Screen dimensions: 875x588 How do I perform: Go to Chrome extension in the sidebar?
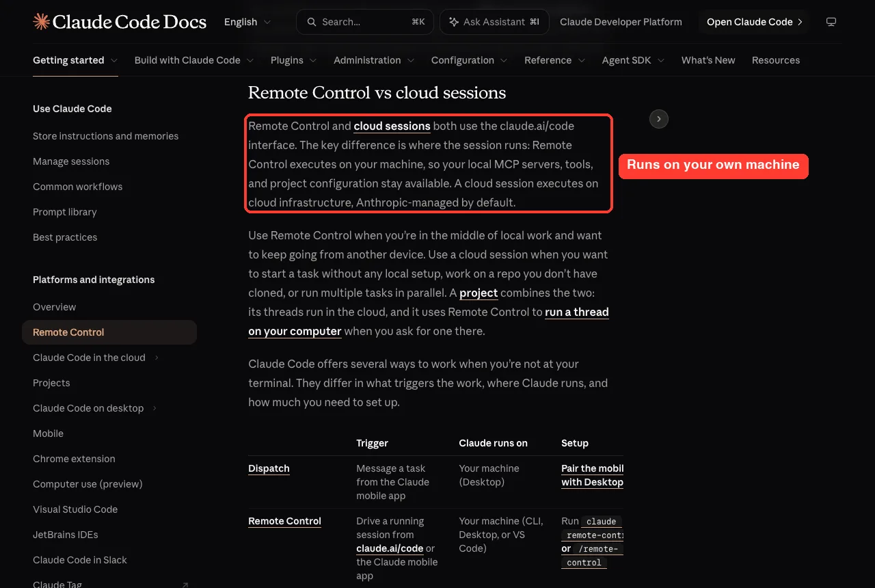74,459
